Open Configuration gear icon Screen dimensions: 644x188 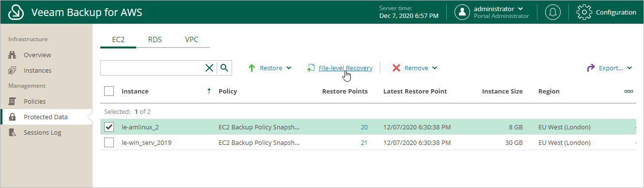584,12
